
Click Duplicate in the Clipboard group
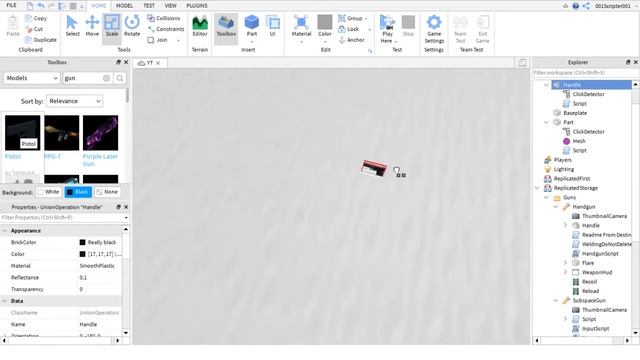[40, 40]
